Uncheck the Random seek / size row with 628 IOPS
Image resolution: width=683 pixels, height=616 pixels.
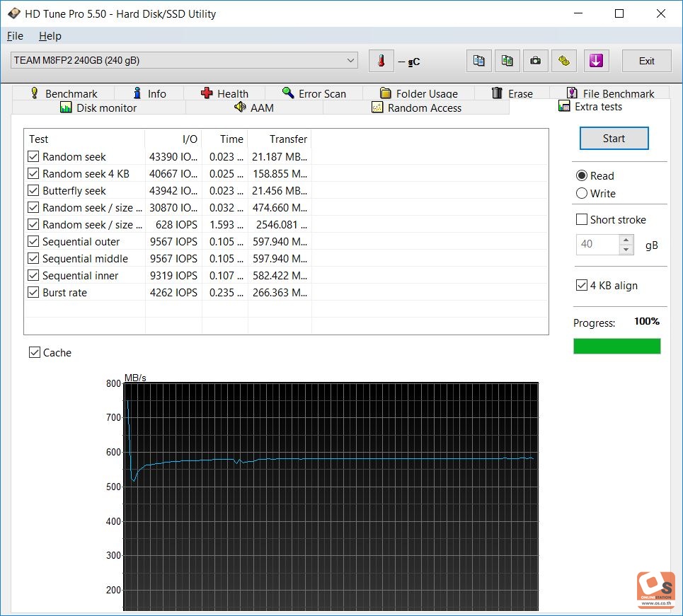coord(33,225)
